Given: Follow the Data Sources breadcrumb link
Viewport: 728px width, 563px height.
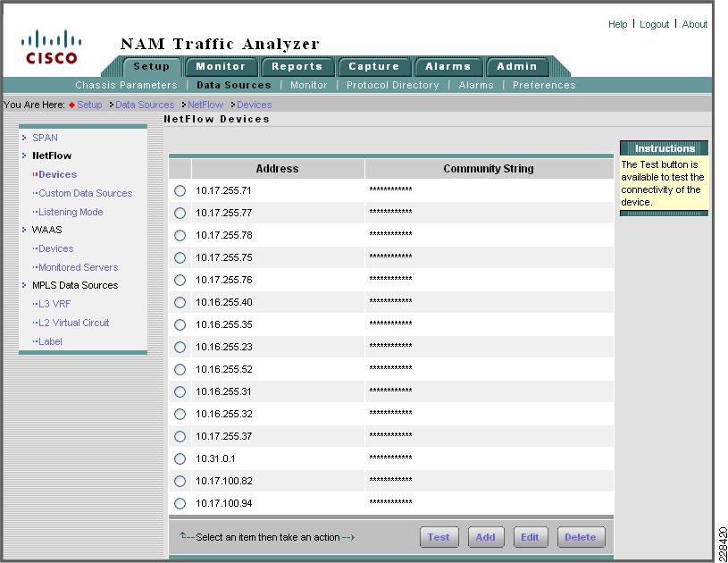Looking at the screenshot, I should [145, 105].
